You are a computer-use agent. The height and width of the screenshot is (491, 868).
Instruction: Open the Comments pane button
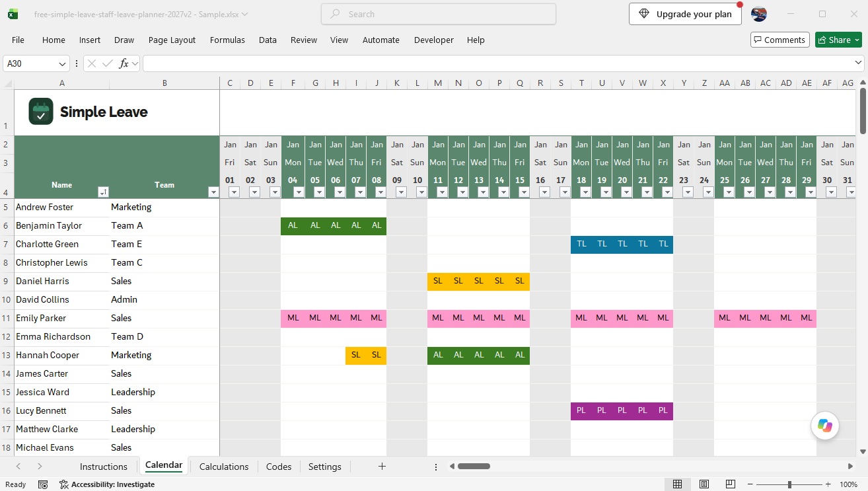779,40
